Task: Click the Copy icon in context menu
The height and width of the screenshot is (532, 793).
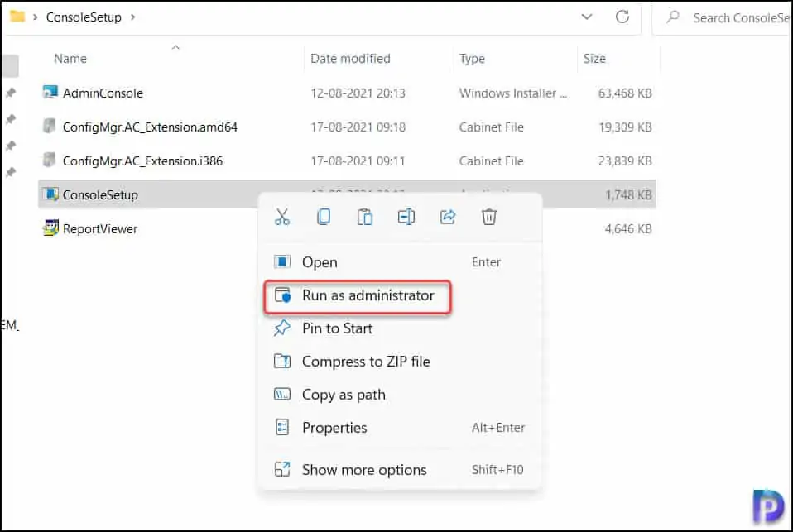Action: pos(324,217)
